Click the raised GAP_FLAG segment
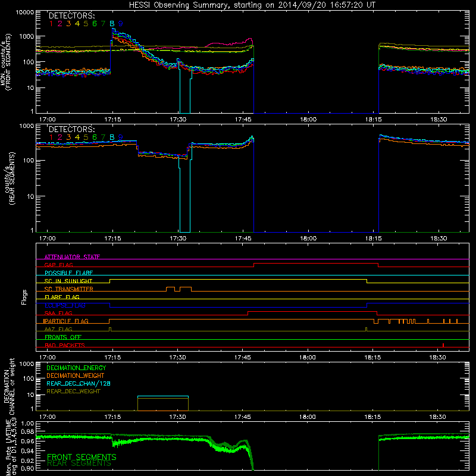476x476 pixels. [x=316, y=264]
